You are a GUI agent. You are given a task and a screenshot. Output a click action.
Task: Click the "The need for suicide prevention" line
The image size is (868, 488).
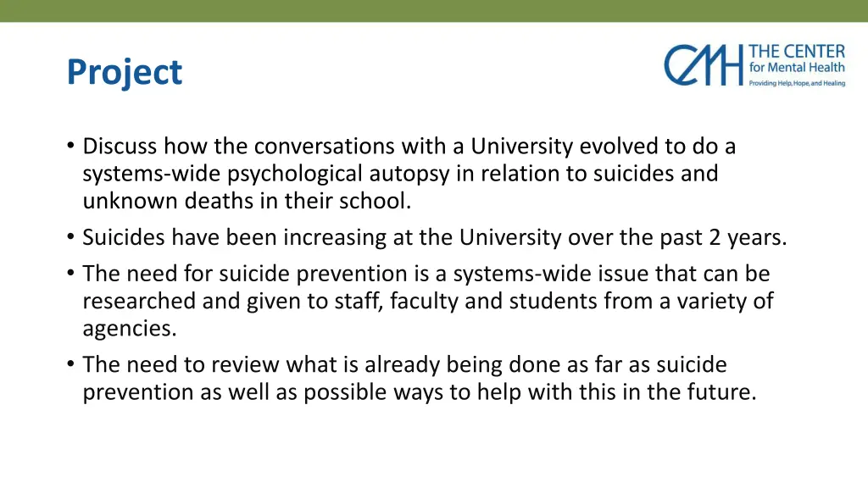pyautogui.click(x=426, y=274)
